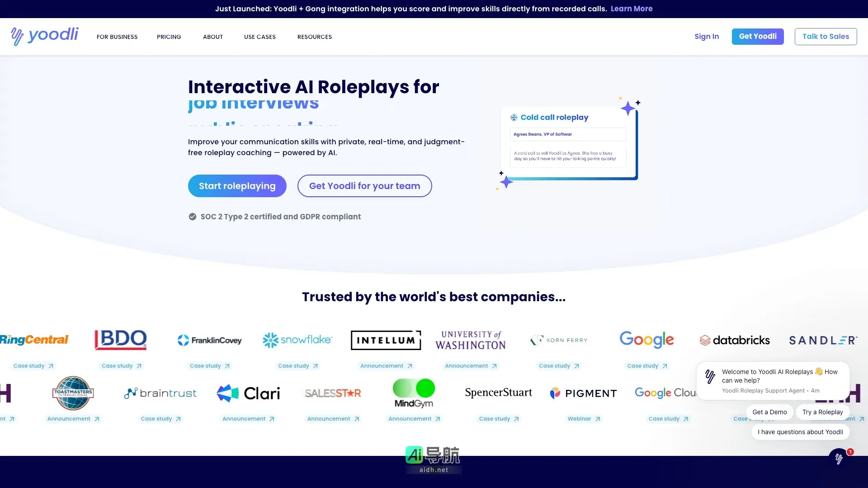The height and width of the screenshot is (488, 868).
Task: Open the Yoodli chat widget launcher icon
Action: [x=839, y=459]
